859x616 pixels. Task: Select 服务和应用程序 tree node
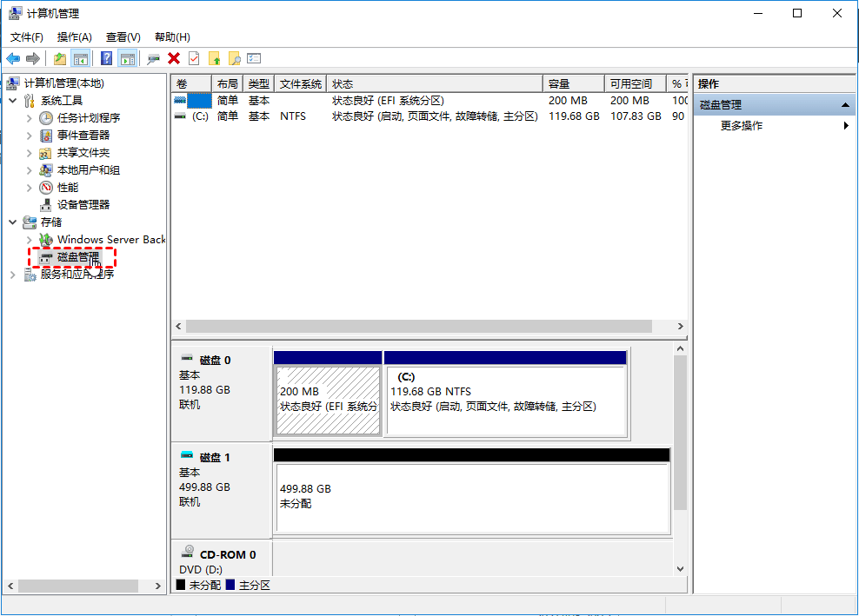(x=77, y=275)
